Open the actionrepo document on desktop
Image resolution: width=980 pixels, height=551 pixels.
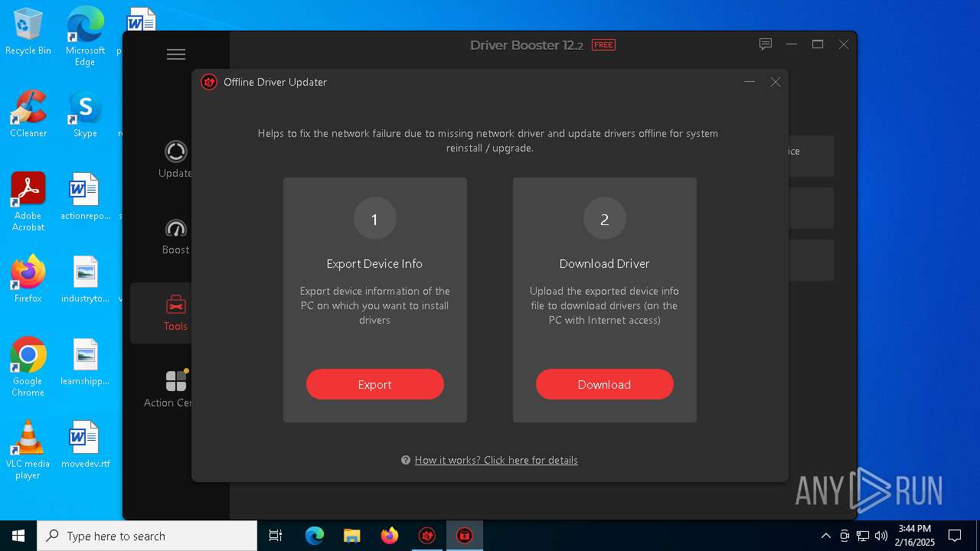[85, 197]
